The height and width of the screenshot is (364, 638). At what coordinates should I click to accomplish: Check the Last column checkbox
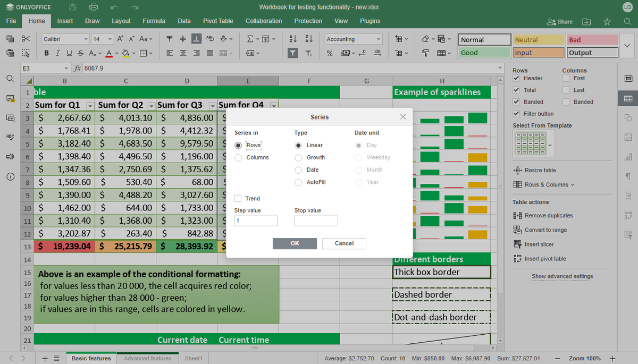566,90
